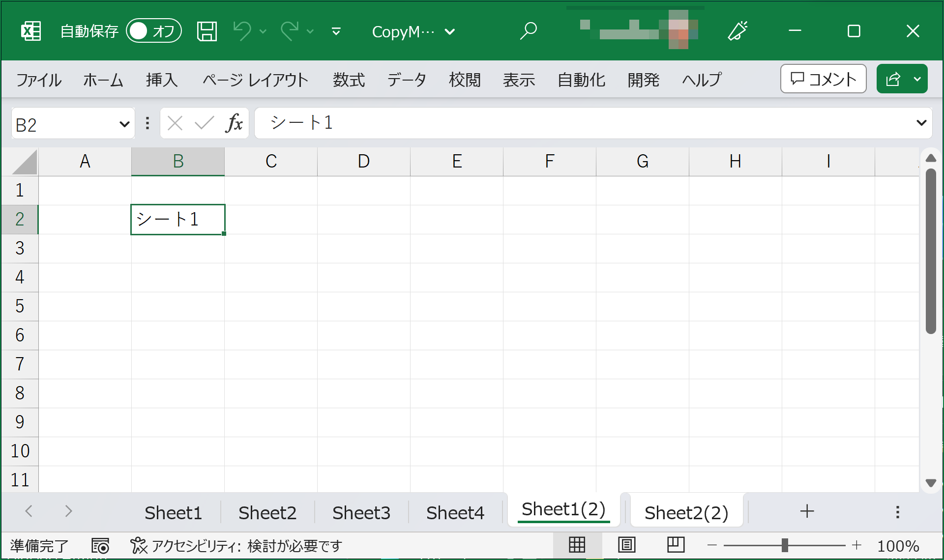Click the Search magnifier icon
944x560 pixels.
coord(529,31)
